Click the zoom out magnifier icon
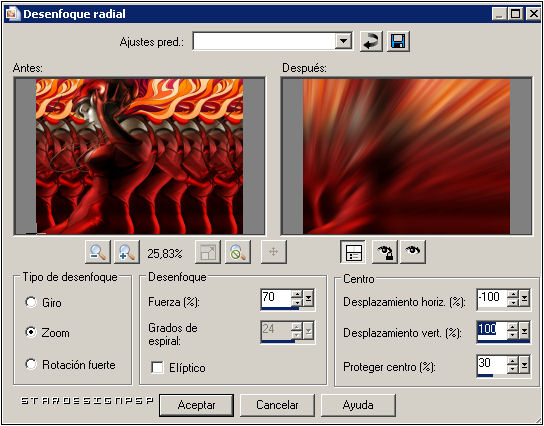Screen dimensions: 544x426 point(97,252)
